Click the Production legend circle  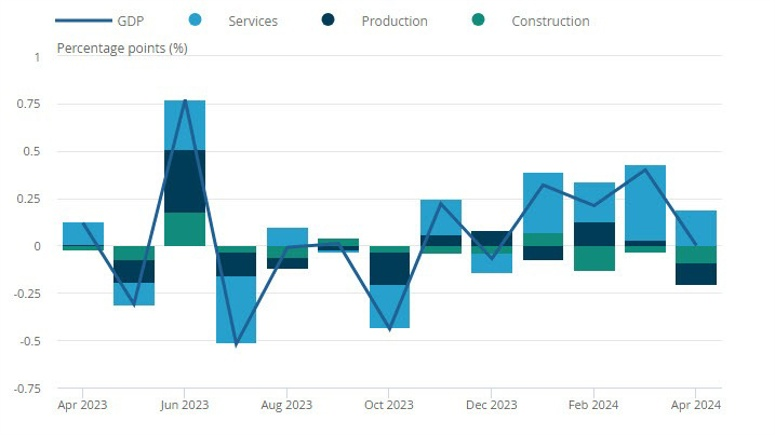(328, 20)
